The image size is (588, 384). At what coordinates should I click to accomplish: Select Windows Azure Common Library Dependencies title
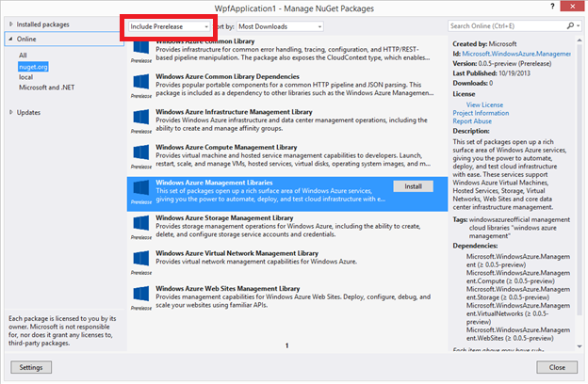[228, 76]
